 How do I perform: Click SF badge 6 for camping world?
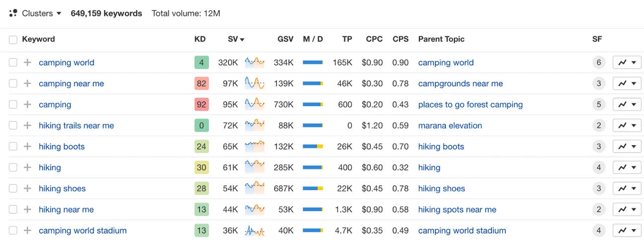(598, 62)
